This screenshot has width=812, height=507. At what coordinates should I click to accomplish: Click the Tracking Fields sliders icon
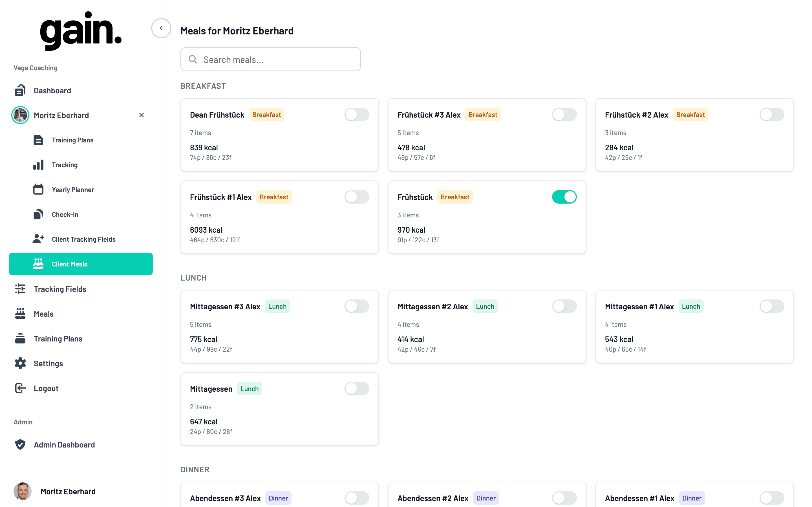[20, 289]
